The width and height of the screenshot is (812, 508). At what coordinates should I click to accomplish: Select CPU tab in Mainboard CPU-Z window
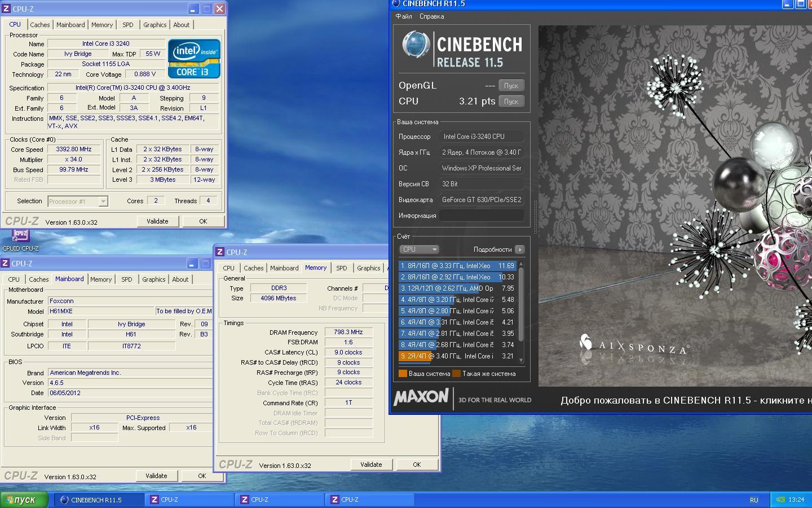coord(14,279)
